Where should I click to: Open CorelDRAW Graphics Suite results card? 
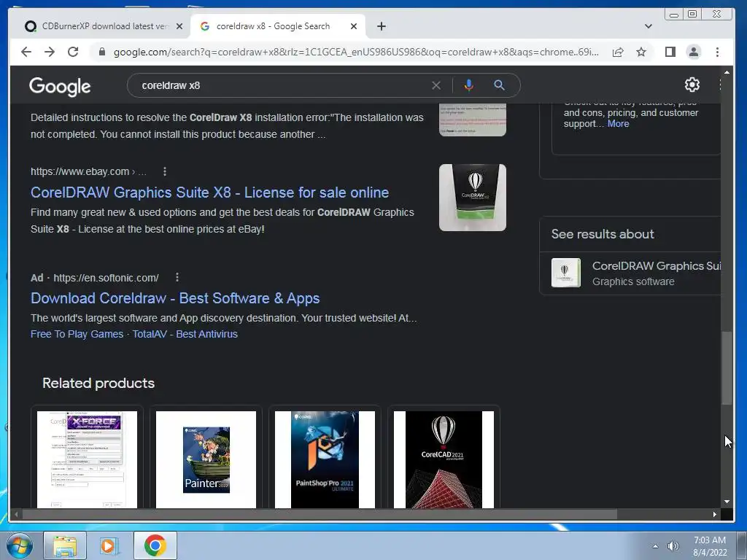(x=630, y=273)
